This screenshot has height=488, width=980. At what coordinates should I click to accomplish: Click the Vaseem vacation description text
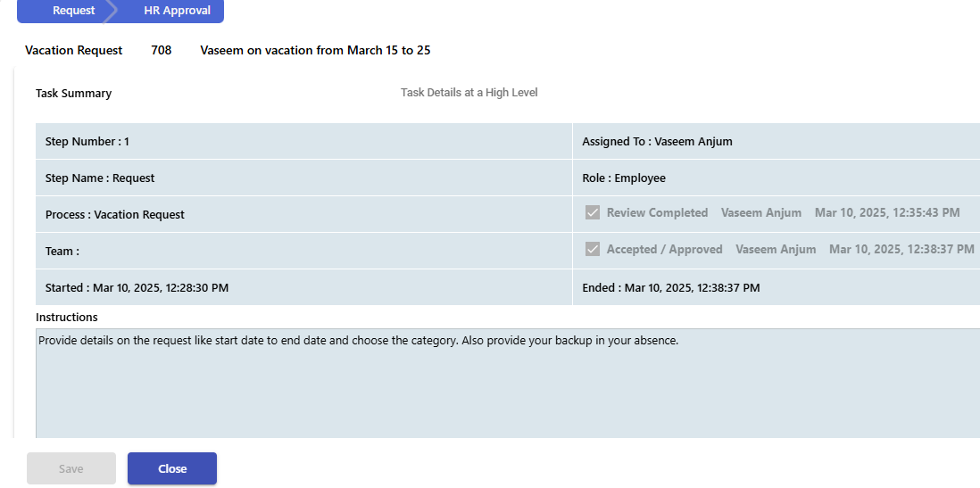pyautogui.click(x=315, y=50)
